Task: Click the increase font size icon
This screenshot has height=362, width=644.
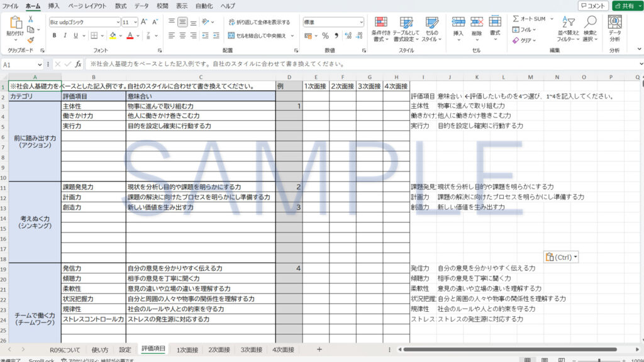Action: pyautogui.click(x=145, y=21)
